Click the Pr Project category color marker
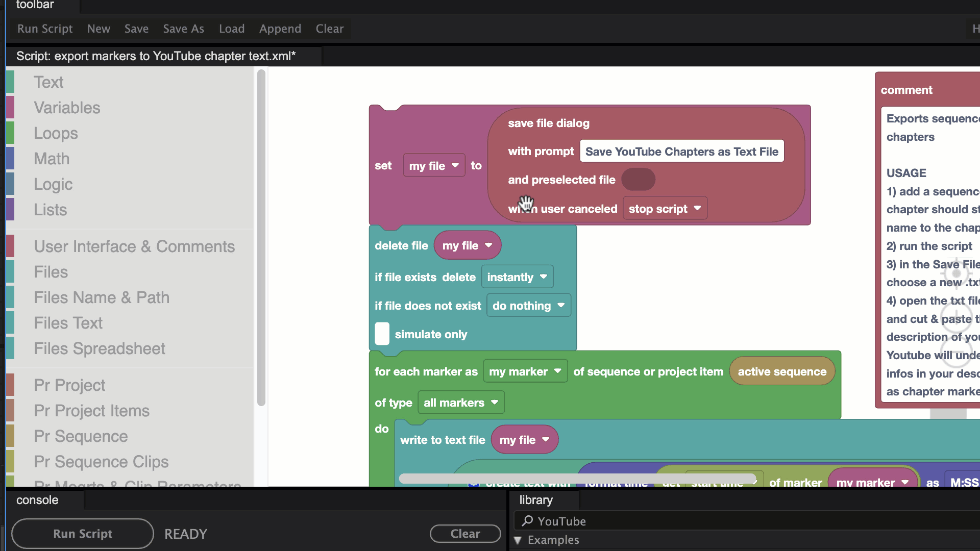Image resolution: width=980 pixels, height=551 pixels. (10, 385)
